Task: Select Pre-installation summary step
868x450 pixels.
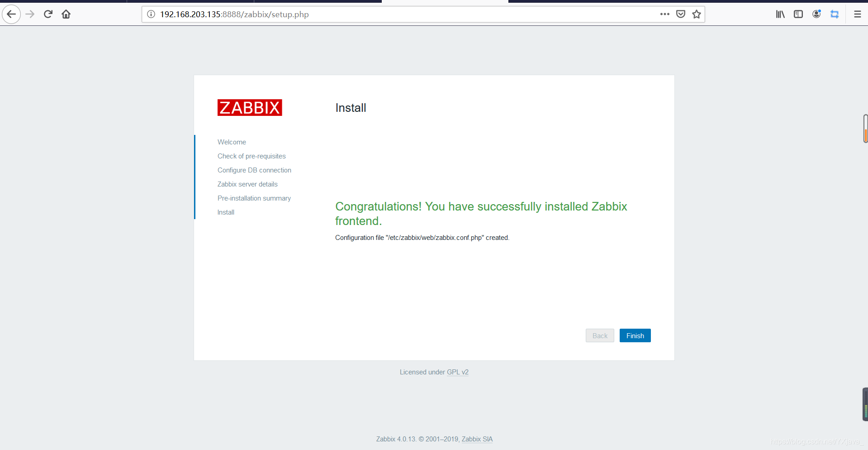Action: tap(254, 198)
